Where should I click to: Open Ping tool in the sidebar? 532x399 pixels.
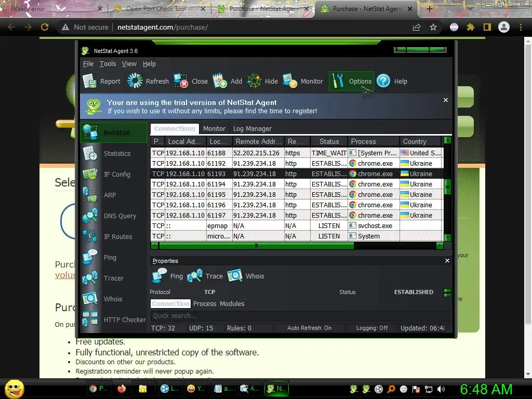pyautogui.click(x=114, y=258)
